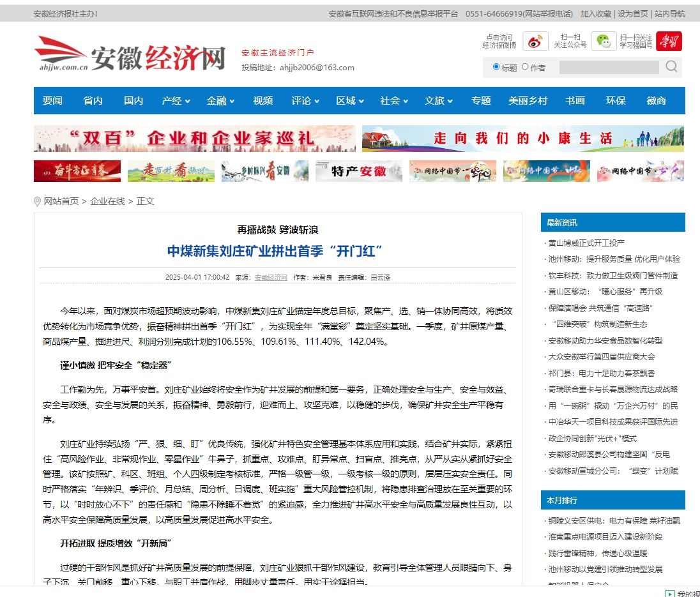The width and height of the screenshot is (700, 597).
Task: Open the 奋斗青春 red banner thumbnail
Action: [77, 171]
